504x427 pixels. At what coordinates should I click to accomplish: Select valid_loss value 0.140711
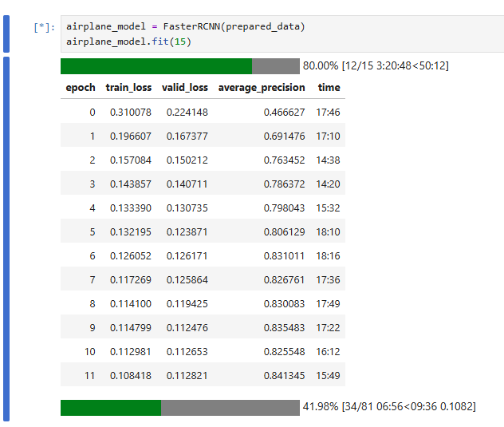(187, 184)
